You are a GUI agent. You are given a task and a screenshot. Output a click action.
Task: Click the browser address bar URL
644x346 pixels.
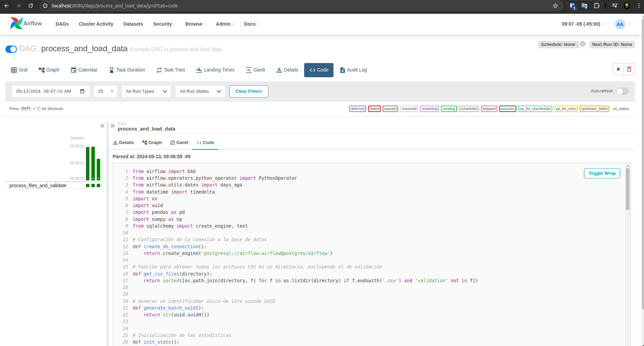[x=115, y=6]
